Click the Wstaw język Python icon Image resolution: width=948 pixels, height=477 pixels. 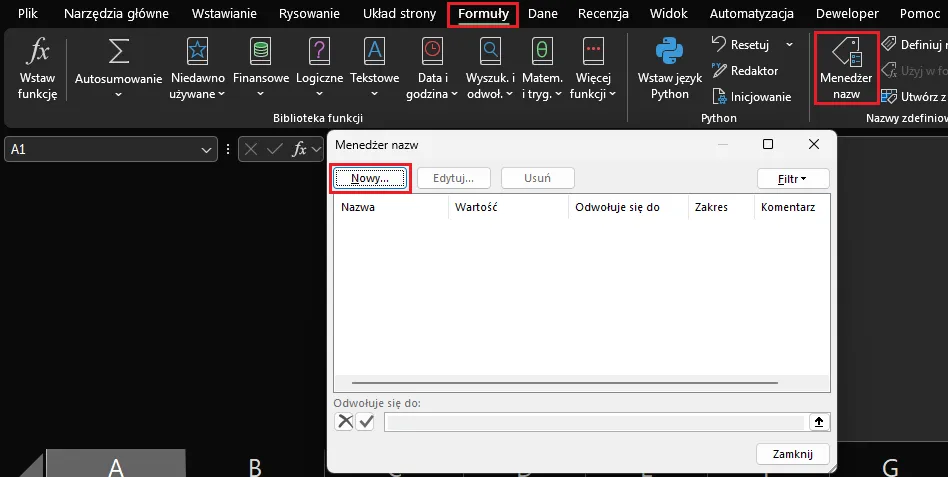tap(669, 54)
